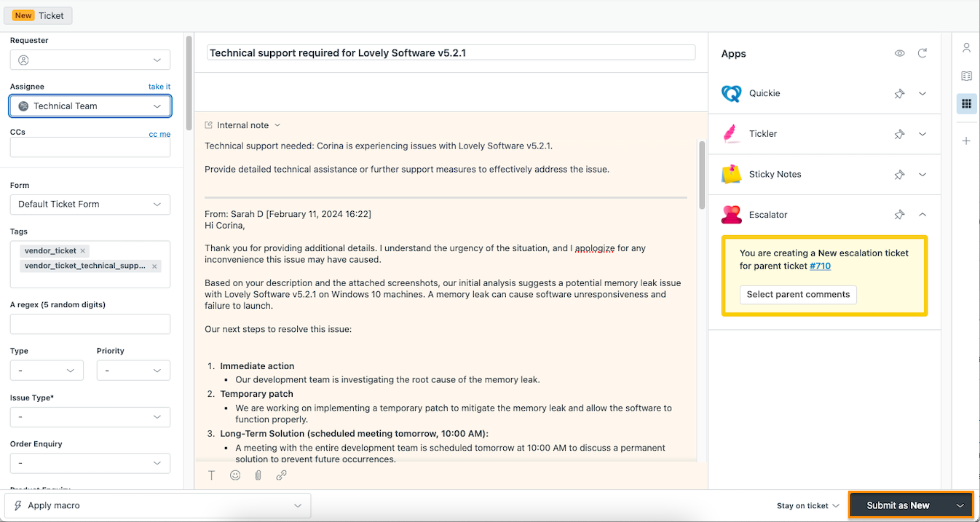The height and width of the screenshot is (522, 980).
Task: Insert link with chain icon
Action: (x=281, y=475)
